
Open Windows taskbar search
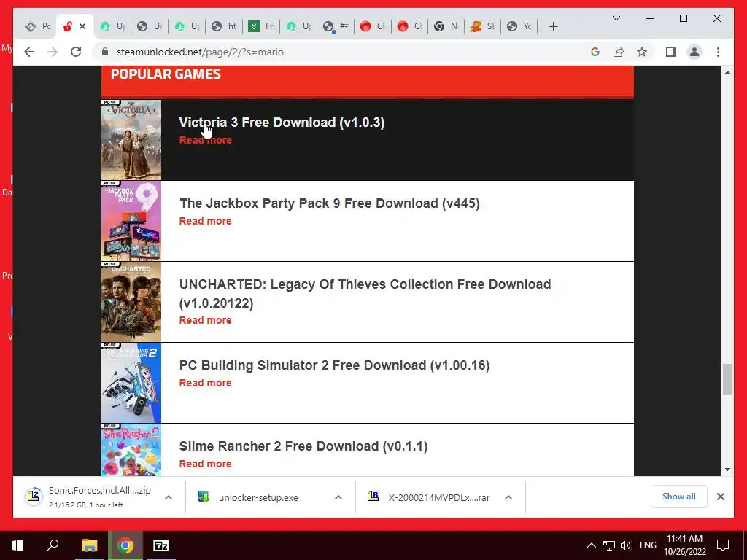[53, 545]
